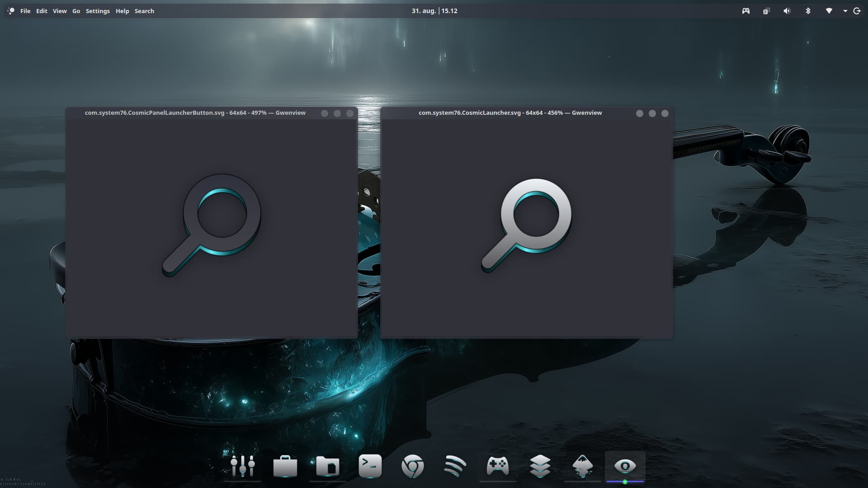Open the Go menu
Screen dimensions: 868x488
coord(76,11)
